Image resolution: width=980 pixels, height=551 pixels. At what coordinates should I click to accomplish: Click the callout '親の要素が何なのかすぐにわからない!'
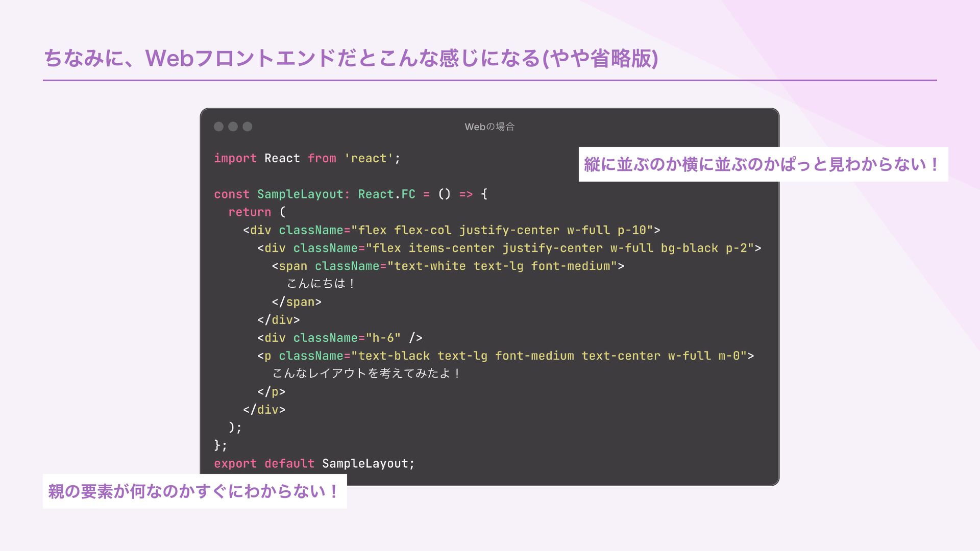pyautogui.click(x=194, y=491)
